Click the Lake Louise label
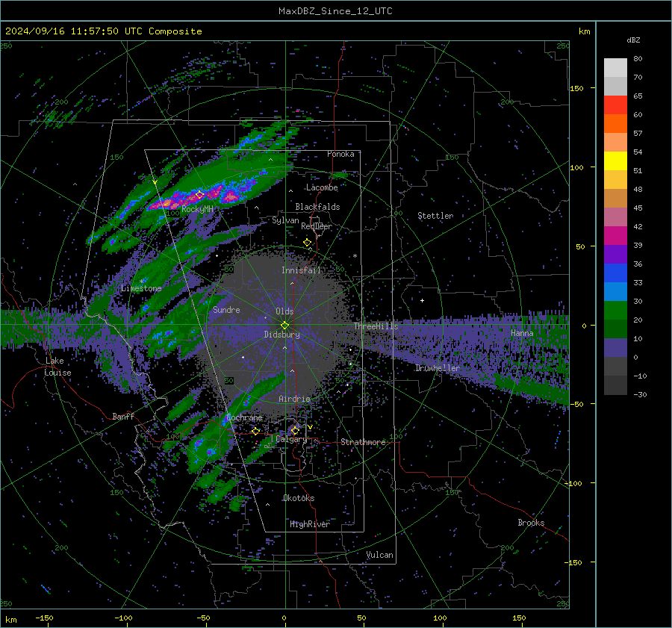This screenshot has height=628, width=672. (x=57, y=367)
